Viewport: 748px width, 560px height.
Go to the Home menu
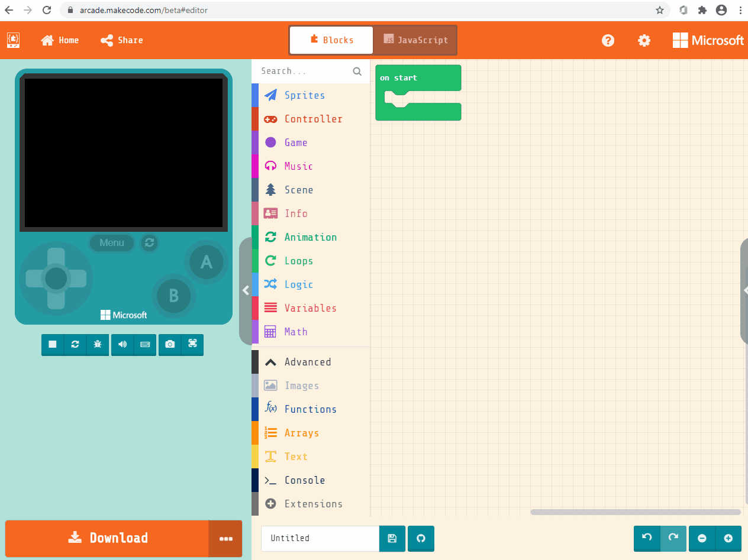tap(60, 40)
